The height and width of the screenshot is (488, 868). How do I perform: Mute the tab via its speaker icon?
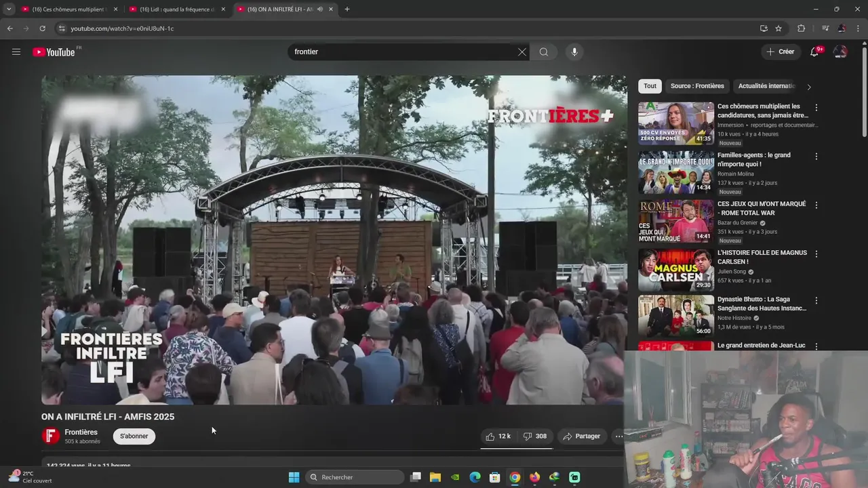(x=319, y=9)
